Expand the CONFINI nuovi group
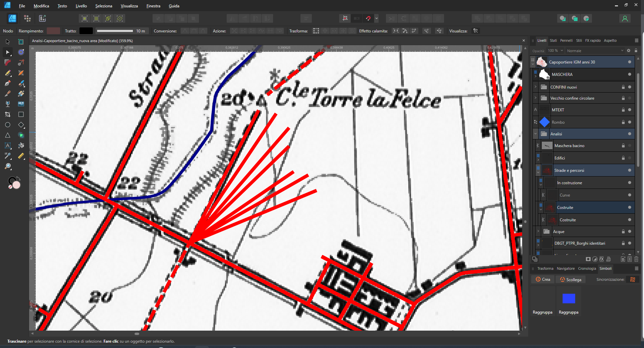This screenshot has height=348, width=644. coord(535,87)
